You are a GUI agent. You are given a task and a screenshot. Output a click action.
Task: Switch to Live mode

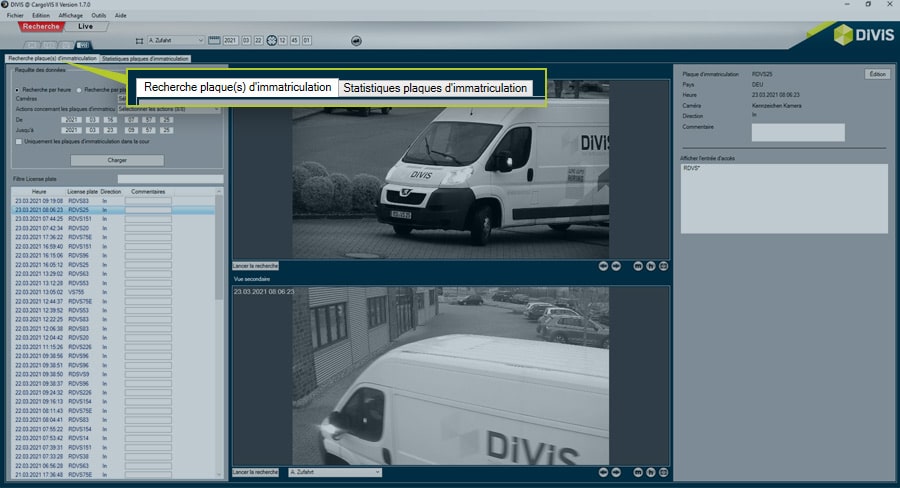86,26
